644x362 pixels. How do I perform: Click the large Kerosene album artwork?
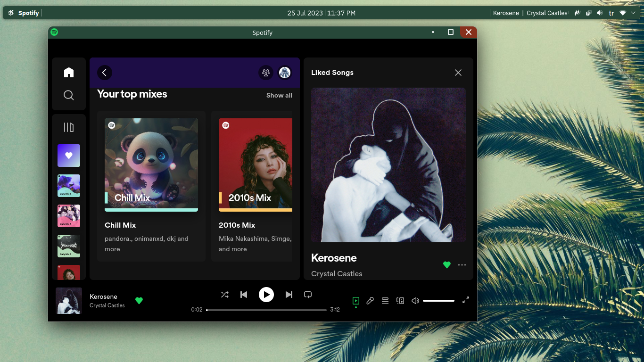[x=388, y=165]
